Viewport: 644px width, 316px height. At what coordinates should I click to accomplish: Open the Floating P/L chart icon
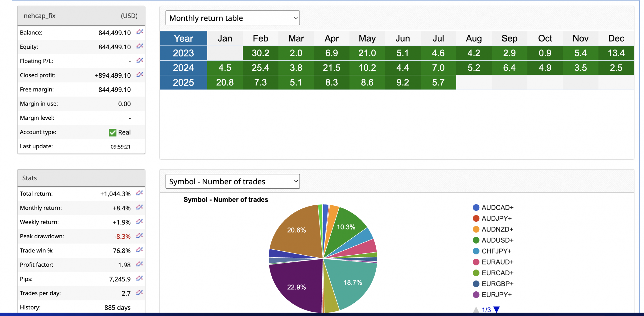[x=140, y=60]
